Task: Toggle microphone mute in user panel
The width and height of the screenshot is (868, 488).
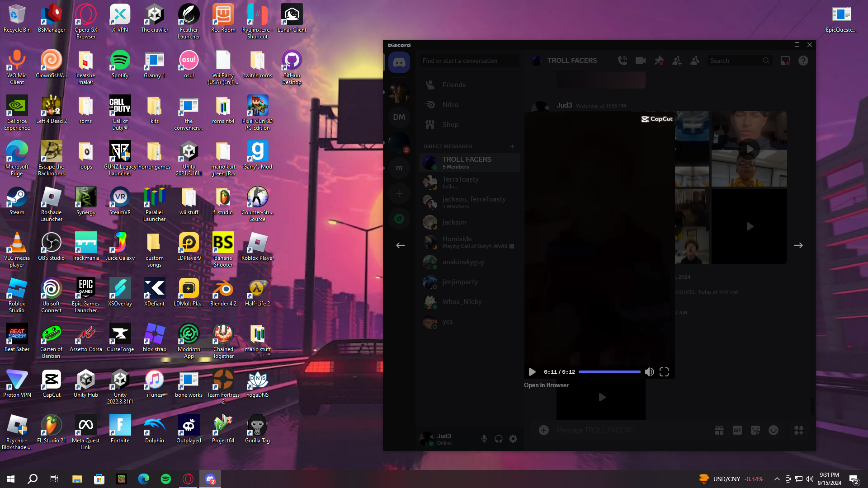Action: tap(484, 439)
